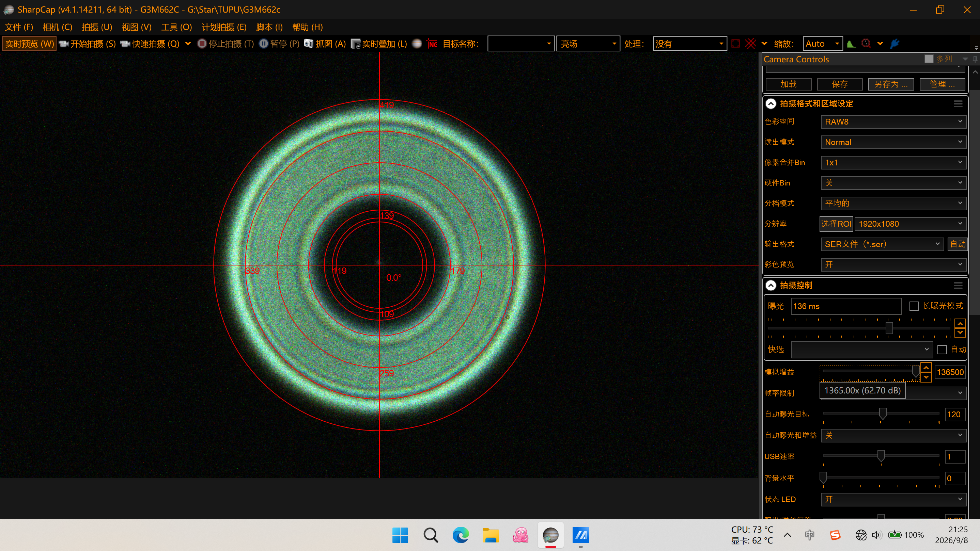
Task: Toggle auto exposure checkbox beside quick select
Action: tap(942, 350)
